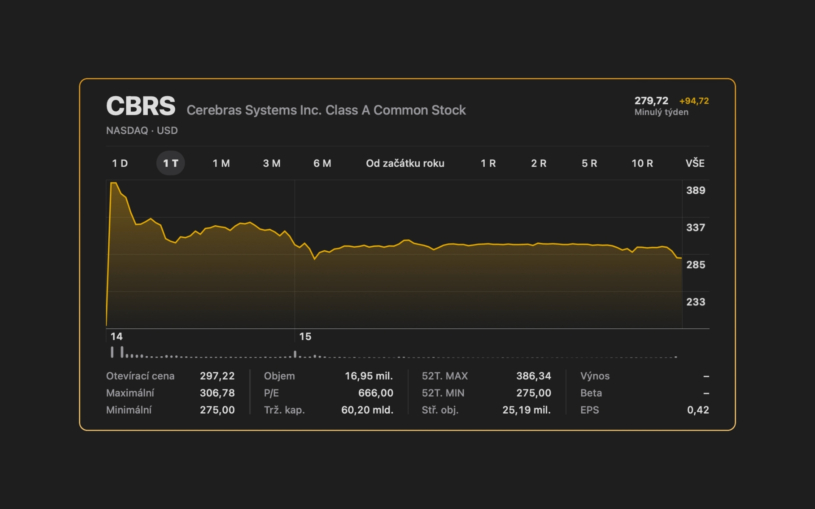Click the P/E value 666,00
Viewport: 815px width, 509px height.
375,393
